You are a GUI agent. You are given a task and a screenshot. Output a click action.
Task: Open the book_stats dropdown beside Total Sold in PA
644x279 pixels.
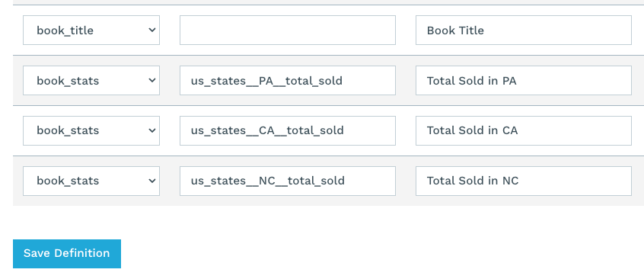pyautogui.click(x=91, y=80)
